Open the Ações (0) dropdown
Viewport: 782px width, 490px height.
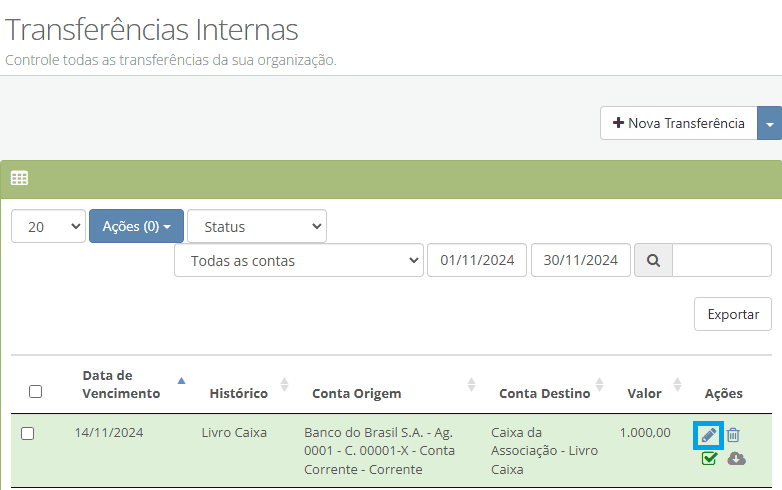[x=136, y=226]
